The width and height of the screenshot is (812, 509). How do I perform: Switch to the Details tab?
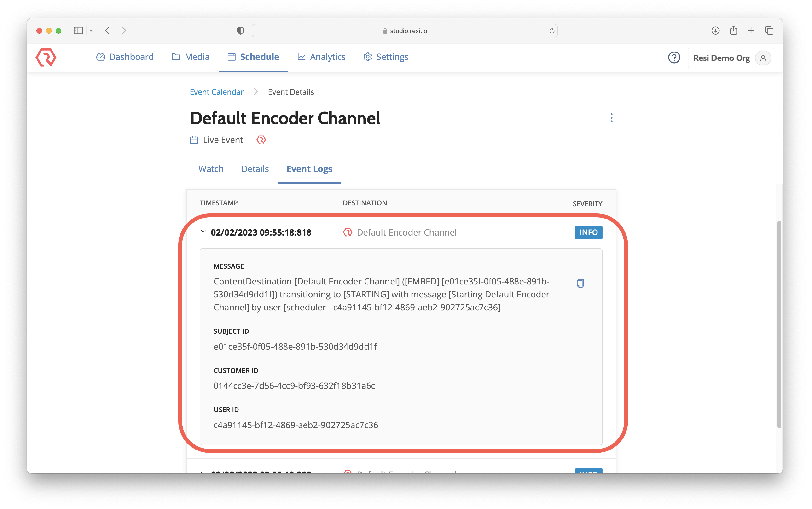click(255, 169)
